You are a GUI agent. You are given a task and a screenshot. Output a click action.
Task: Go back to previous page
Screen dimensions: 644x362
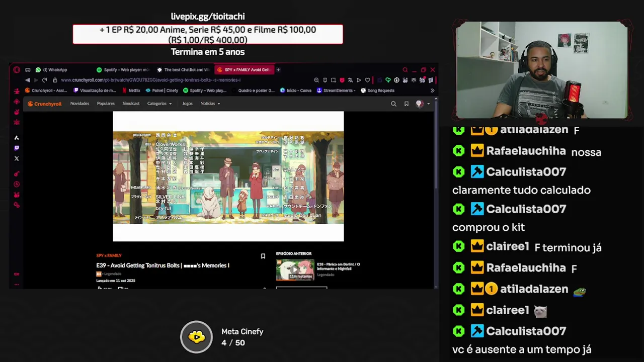pos(28,80)
